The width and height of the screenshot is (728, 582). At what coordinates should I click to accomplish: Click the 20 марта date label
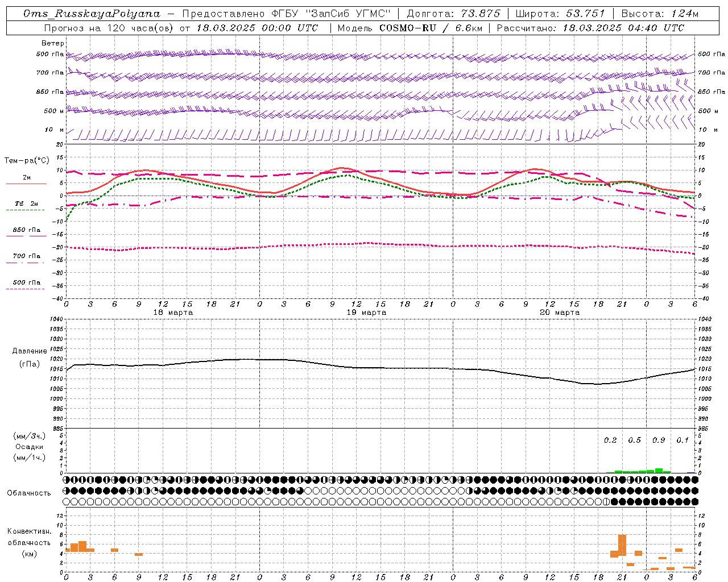pyautogui.click(x=560, y=313)
